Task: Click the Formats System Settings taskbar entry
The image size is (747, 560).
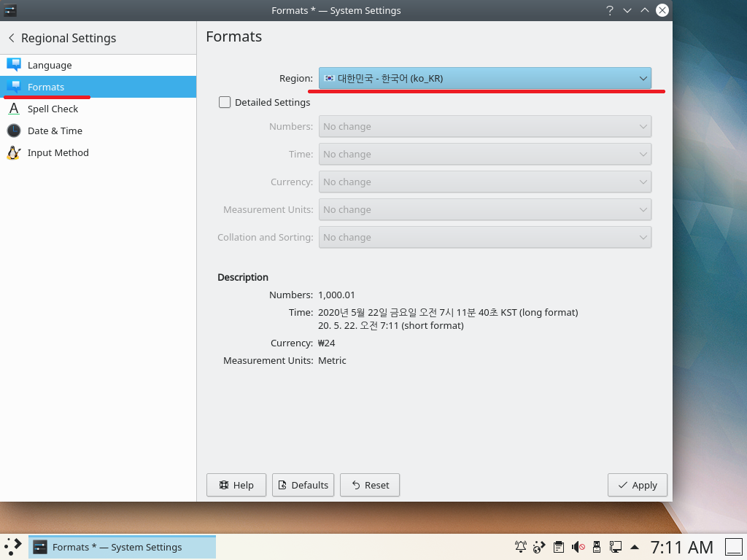Action: (122, 547)
